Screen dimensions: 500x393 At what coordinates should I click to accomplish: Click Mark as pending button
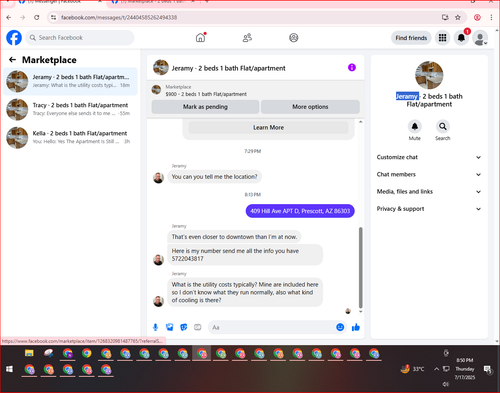click(205, 107)
